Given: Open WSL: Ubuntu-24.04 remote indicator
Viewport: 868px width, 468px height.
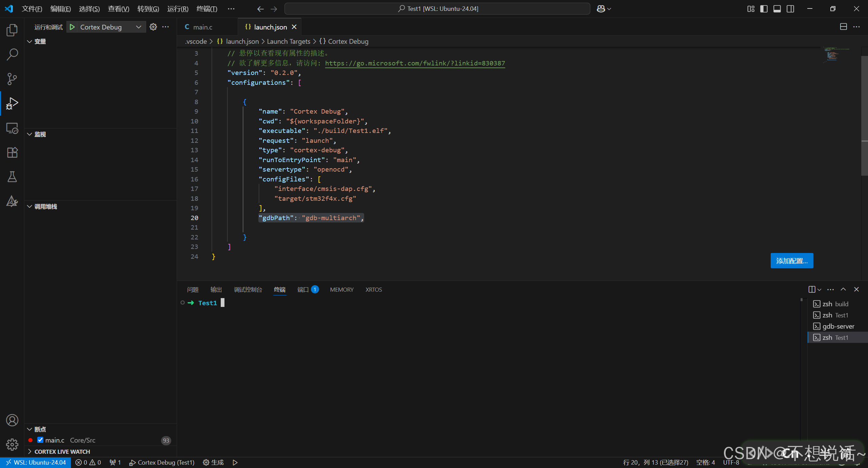Looking at the screenshot, I should (35, 462).
